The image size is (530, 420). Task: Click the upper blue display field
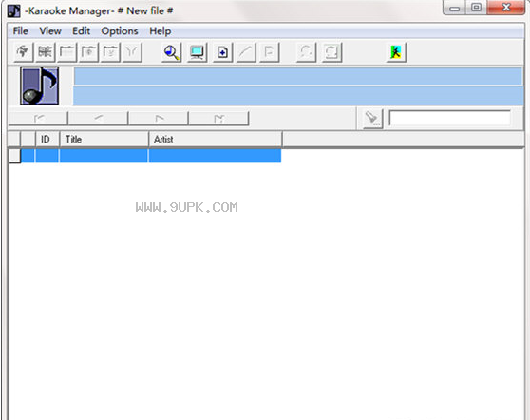coord(298,76)
